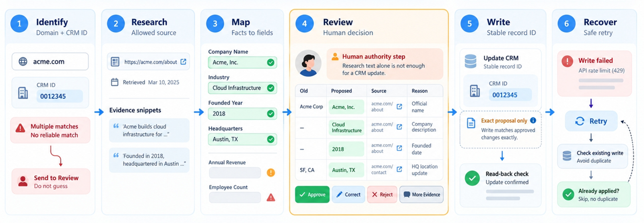Click the globe icon beside acme.com

(23, 62)
